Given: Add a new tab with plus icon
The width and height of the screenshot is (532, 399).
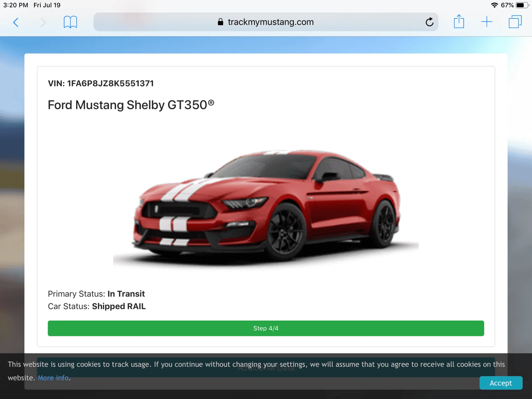Looking at the screenshot, I should point(487,22).
